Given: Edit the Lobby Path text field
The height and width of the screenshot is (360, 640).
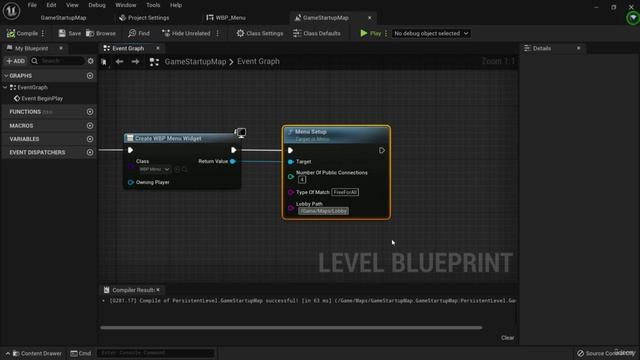Looking at the screenshot, I should [x=323, y=211].
